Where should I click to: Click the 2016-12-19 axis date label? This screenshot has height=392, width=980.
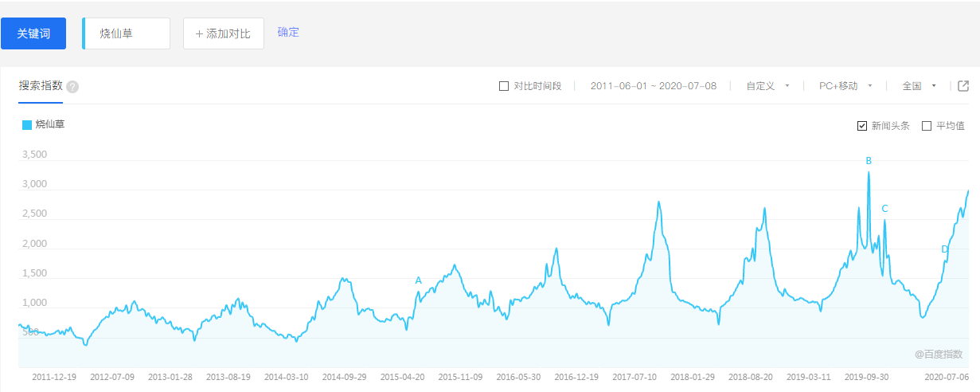(x=576, y=377)
